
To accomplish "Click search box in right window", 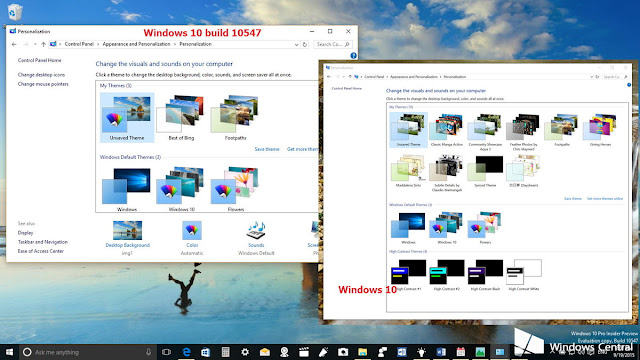I will tap(615, 77).
